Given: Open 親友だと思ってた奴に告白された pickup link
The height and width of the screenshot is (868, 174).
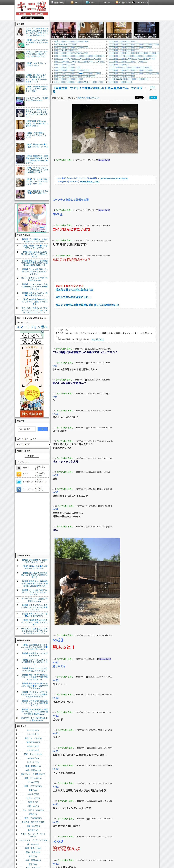Looking at the screenshot, I should pos(74,289).
